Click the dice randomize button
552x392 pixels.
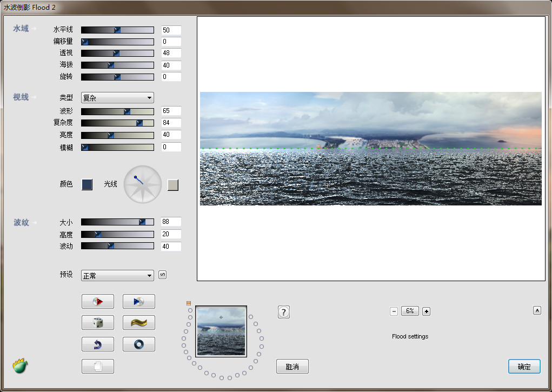pyautogui.click(x=97, y=323)
